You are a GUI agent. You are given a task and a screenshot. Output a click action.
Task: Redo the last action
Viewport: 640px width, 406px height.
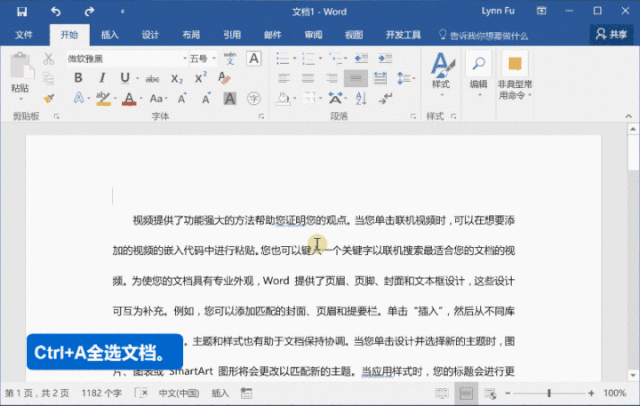coord(89,11)
